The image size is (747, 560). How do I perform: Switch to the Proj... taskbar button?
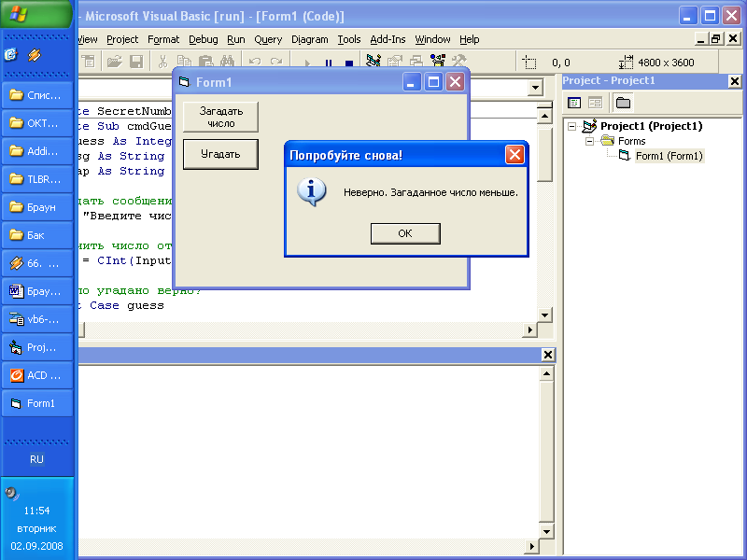click(37, 347)
